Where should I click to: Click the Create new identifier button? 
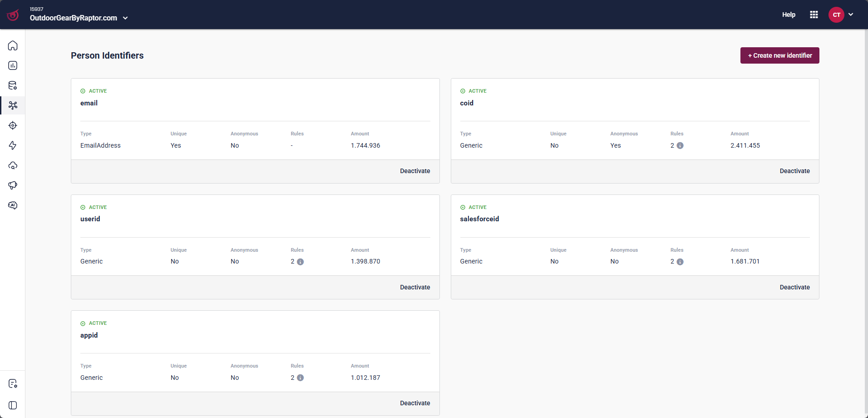click(780, 55)
